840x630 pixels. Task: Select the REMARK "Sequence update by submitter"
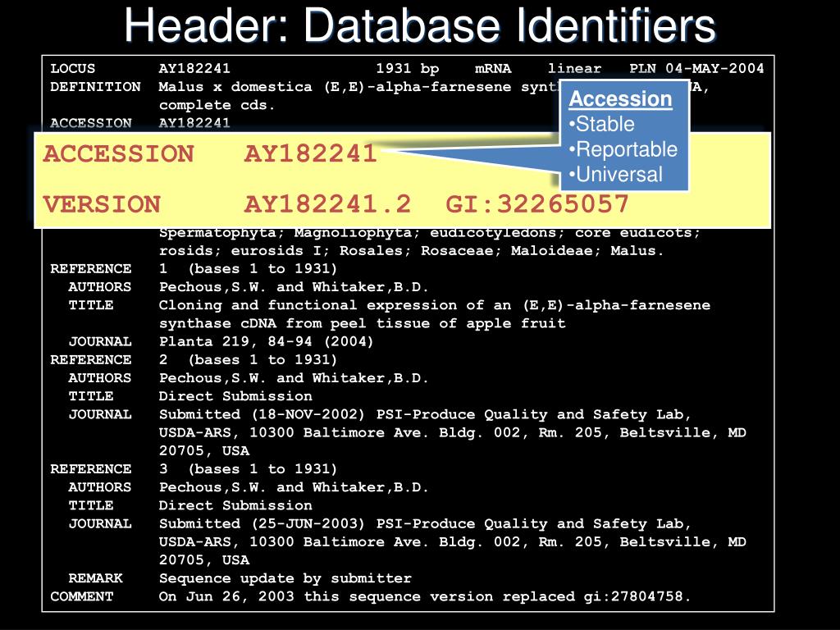(285, 578)
